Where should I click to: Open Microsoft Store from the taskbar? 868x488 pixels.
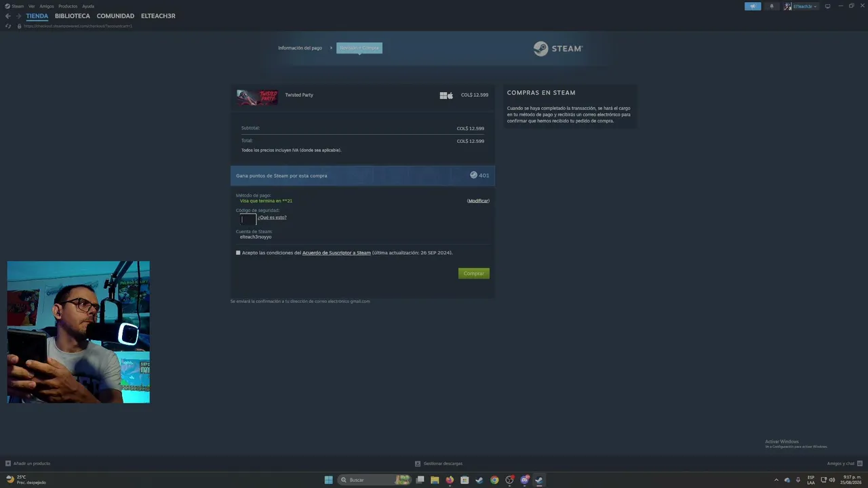pos(465,480)
